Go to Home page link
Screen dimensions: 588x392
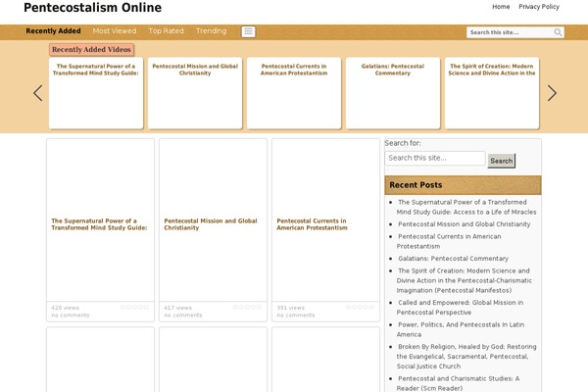pos(501,7)
